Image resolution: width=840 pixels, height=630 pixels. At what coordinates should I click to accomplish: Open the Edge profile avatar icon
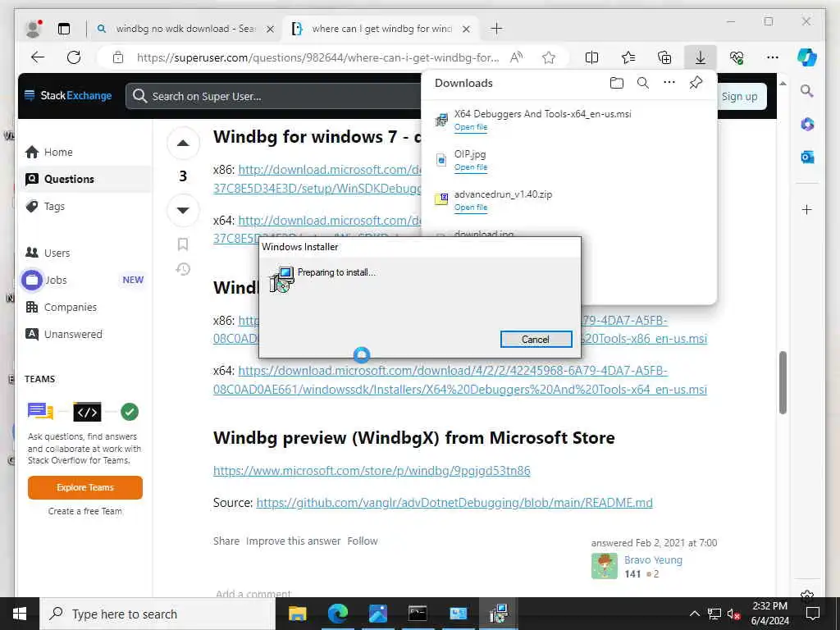click(x=33, y=29)
